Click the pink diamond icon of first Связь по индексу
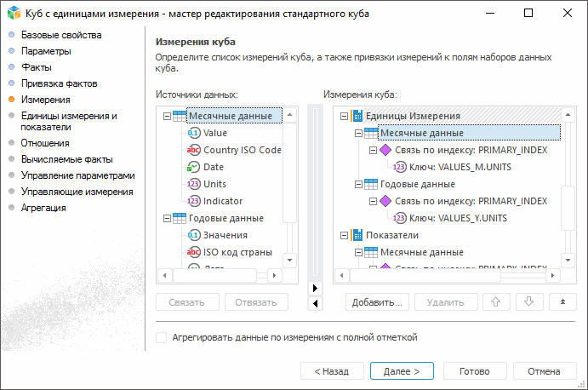Viewport: 588px width, 390px height. click(385, 150)
